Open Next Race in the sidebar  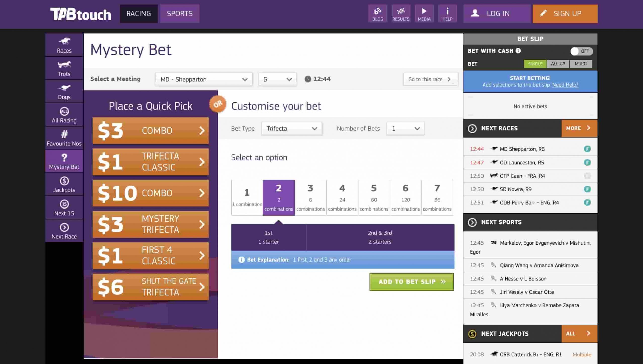(64, 231)
